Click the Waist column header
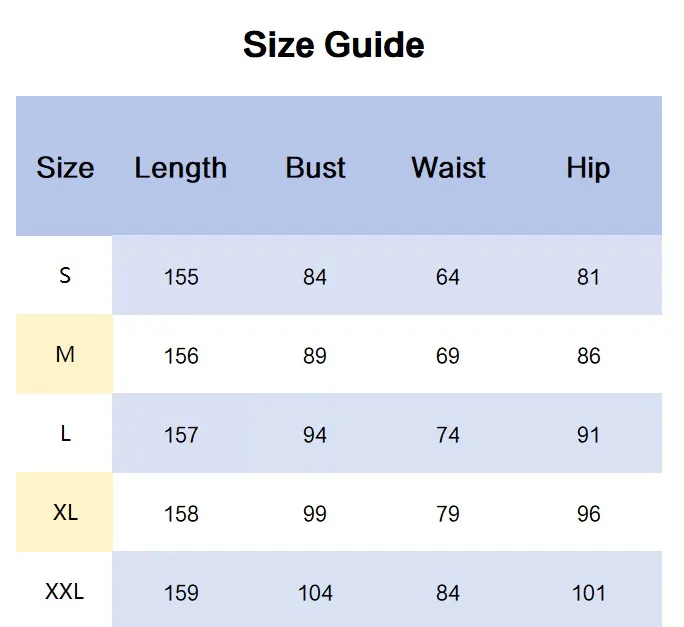This screenshot has height=627, width=684. coord(448,168)
